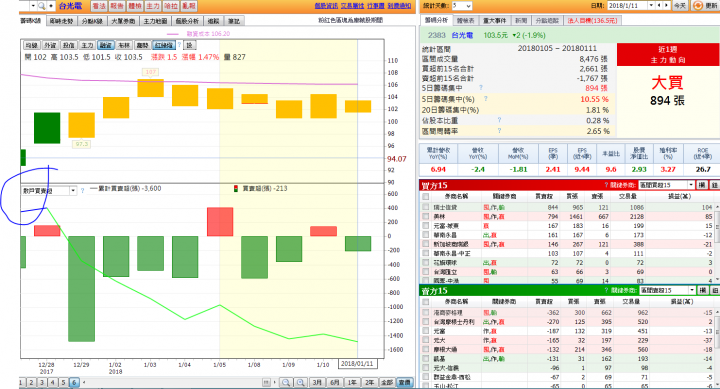The width and height of the screenshot is (720, 389).
Task: Open chart settings with the 設 button
Action: pyautogui.click(x=190, y=45)
